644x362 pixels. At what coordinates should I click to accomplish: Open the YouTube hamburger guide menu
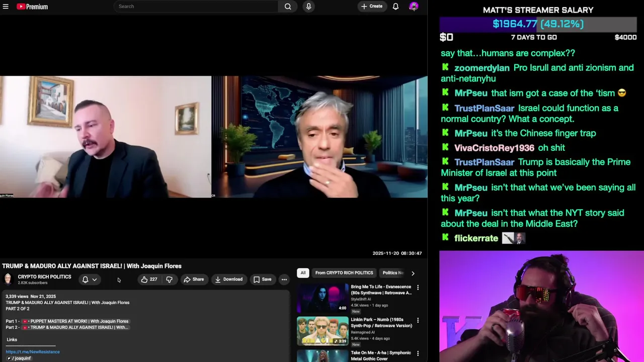click(5, 7)
